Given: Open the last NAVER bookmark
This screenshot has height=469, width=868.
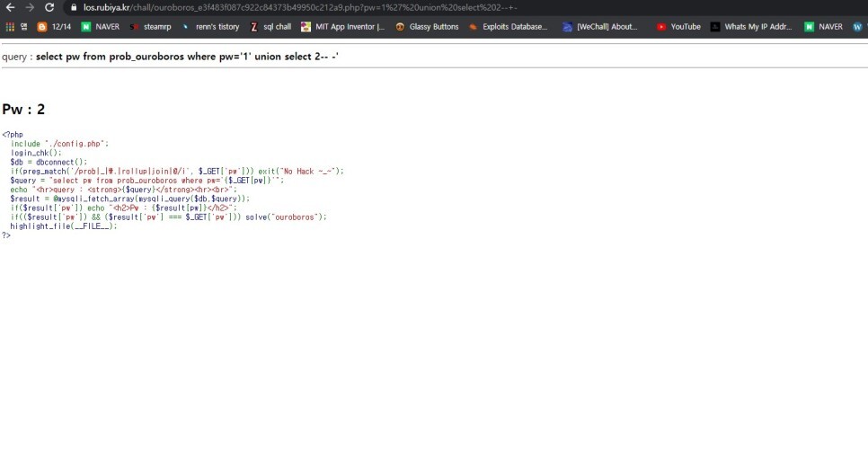Looking at the screenshot, I should [x=824, y=27].
